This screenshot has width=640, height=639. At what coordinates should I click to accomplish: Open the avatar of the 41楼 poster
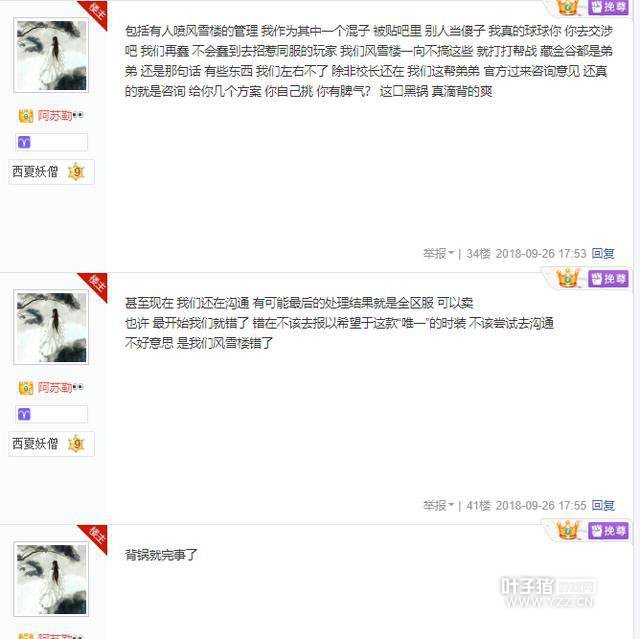[x=51, y=327]
